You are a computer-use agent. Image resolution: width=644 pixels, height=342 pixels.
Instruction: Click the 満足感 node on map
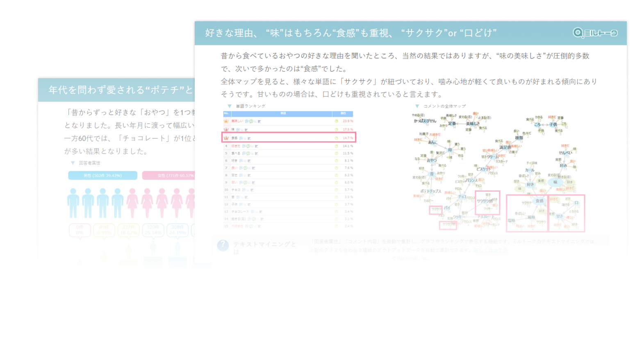(x=505, y=147)
